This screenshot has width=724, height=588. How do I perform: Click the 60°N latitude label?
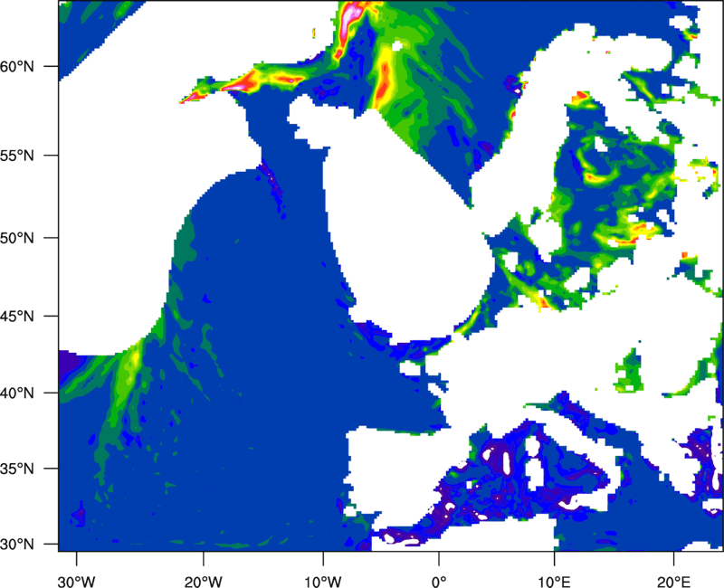point(17,66)
